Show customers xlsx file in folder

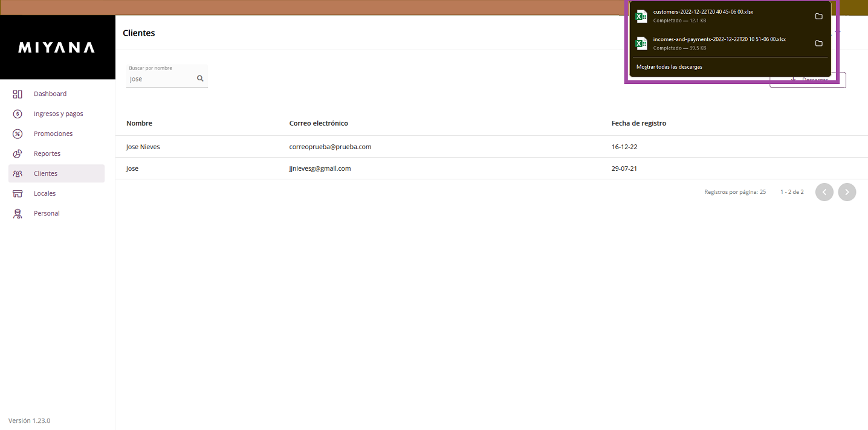point(819,16)
